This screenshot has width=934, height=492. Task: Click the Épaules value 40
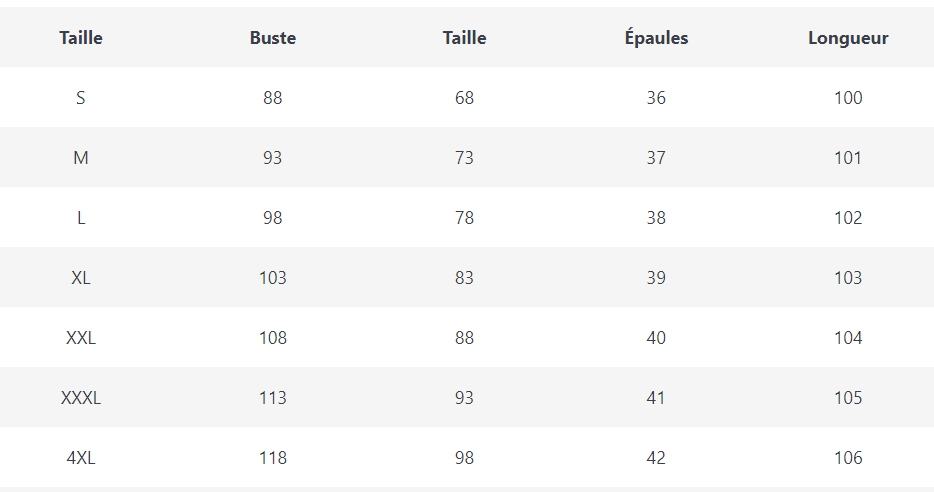click(656, 338)
